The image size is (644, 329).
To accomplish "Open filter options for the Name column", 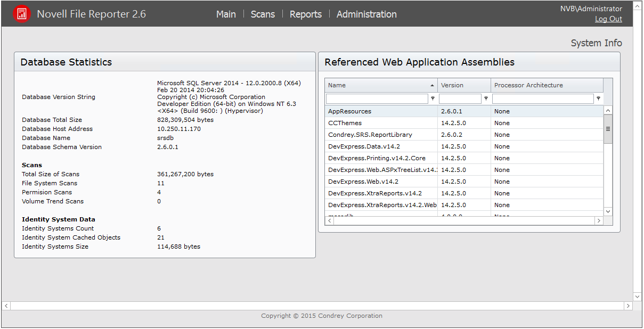I will [433, 98].
